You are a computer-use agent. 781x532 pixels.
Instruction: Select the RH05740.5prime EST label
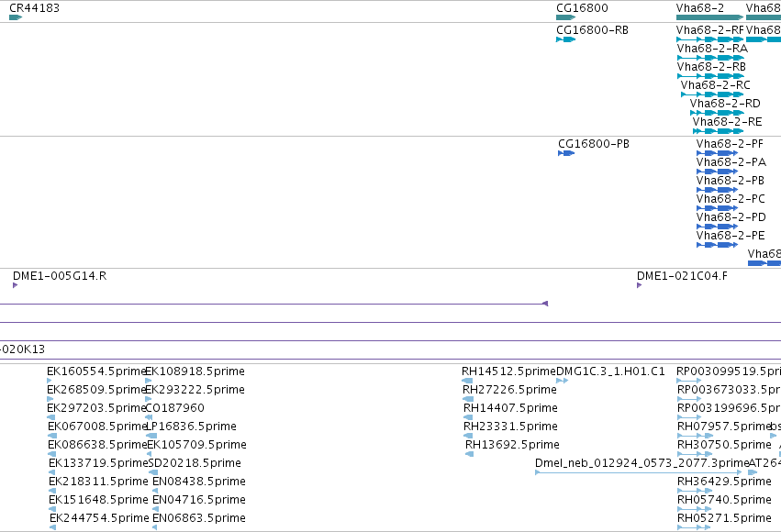(724, 500)
